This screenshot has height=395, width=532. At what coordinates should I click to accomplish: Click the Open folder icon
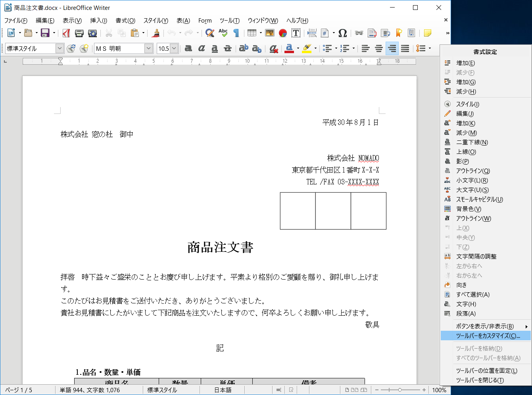(x=28, y=33)
